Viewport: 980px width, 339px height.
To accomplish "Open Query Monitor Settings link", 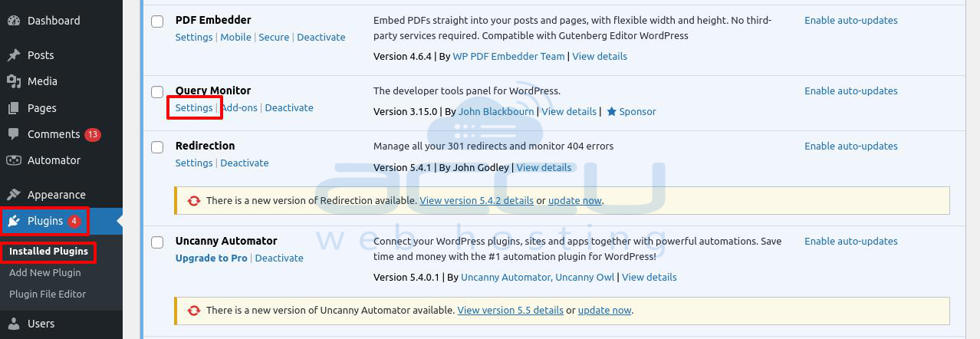I will tap(194, 108).
